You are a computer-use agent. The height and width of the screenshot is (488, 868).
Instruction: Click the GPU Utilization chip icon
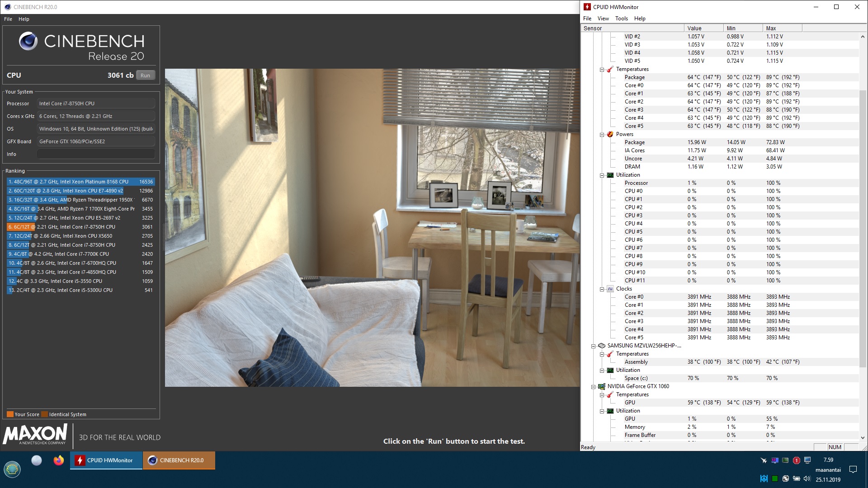[610, 411]
